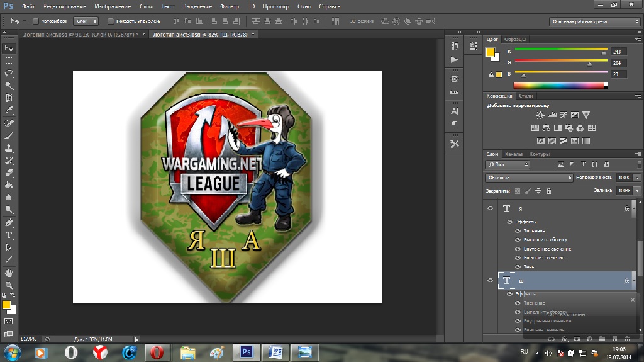Select the Eraser tool
644x362 pixels.
[x=9, y=173]
